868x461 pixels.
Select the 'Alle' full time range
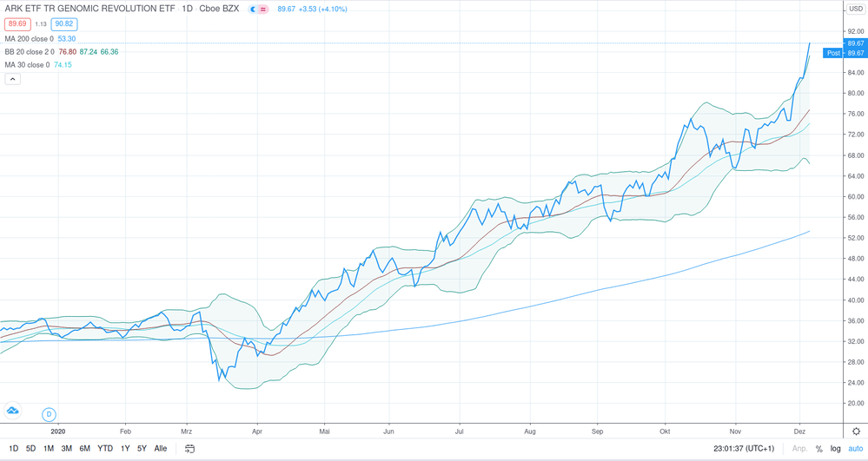coord(161,449)
